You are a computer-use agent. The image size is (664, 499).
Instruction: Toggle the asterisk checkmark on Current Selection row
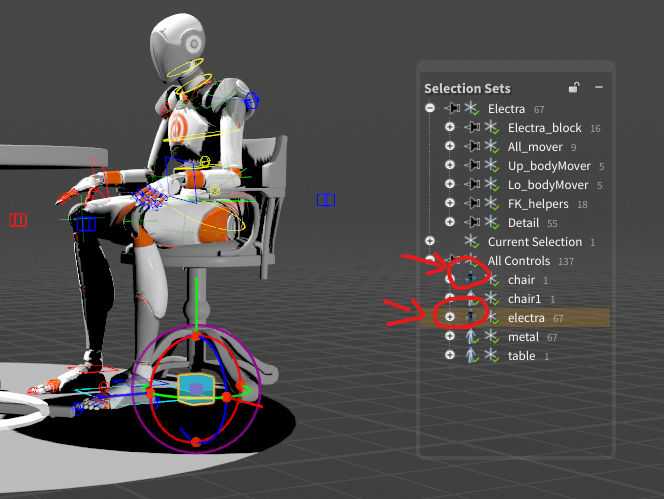pos(472,242)
